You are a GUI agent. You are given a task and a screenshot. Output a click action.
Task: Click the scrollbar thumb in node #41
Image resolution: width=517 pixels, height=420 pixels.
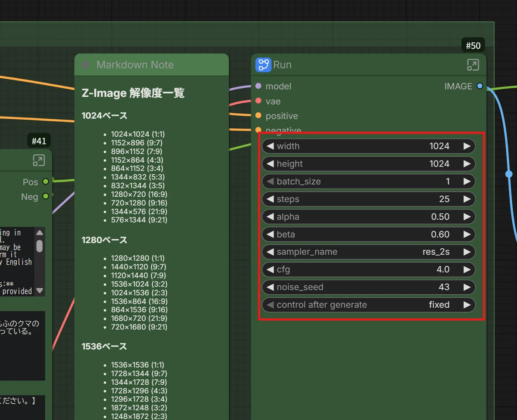[40, 246]
